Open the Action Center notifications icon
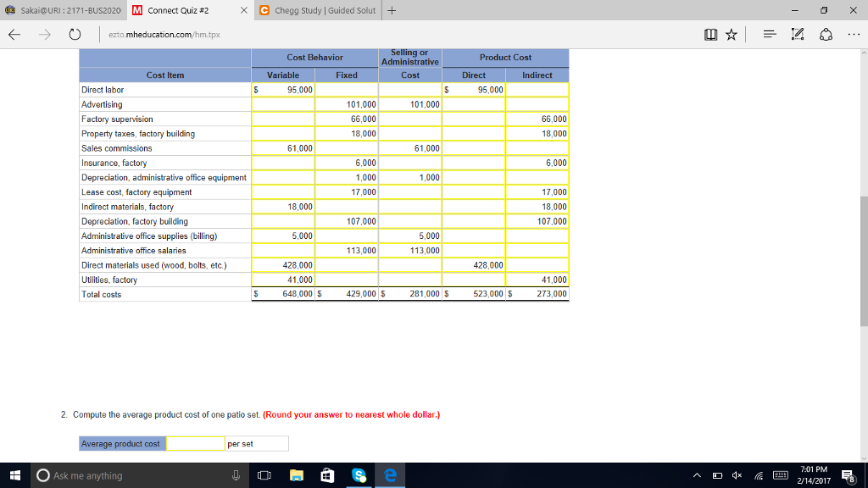Image resolution: width=868 pixels, height=488 pixels. pos(848,475)
